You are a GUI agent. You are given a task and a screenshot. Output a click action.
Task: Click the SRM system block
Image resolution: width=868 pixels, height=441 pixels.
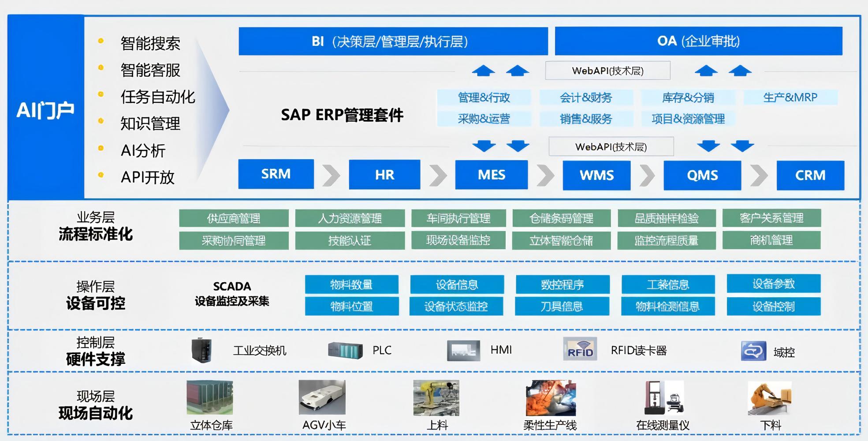276,174
